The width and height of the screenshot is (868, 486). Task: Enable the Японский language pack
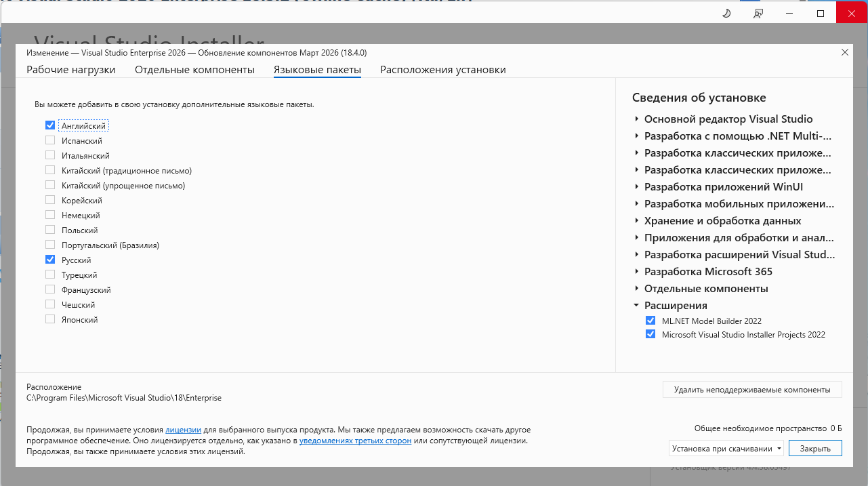pos(50,319)
